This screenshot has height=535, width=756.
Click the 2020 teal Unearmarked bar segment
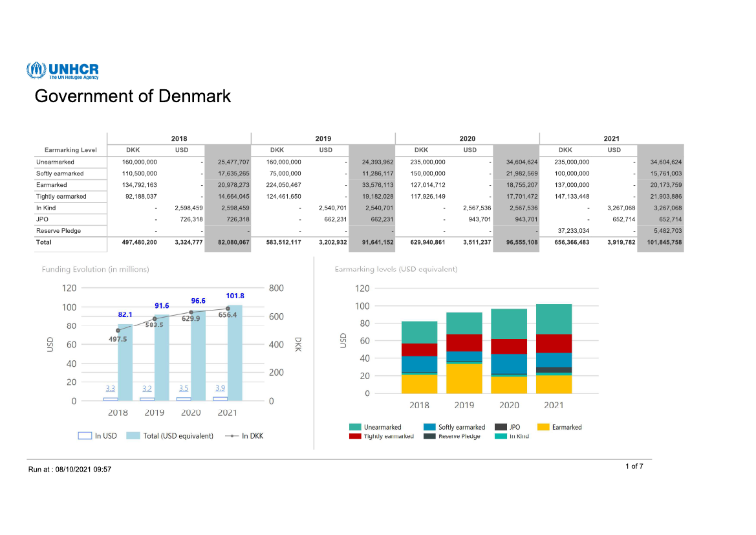point(509,324)
